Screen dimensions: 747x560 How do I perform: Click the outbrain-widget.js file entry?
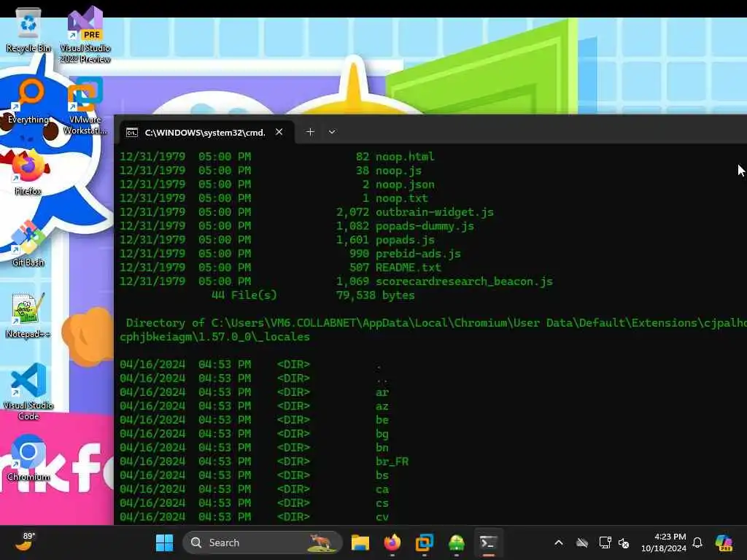point(435,212)
